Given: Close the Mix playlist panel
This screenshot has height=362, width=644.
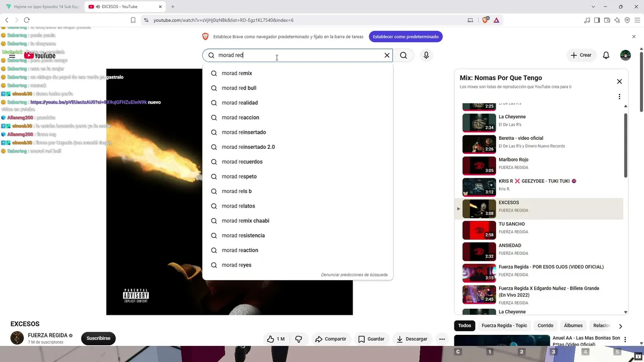Looking at the screenshot, I should pos(619,81).
